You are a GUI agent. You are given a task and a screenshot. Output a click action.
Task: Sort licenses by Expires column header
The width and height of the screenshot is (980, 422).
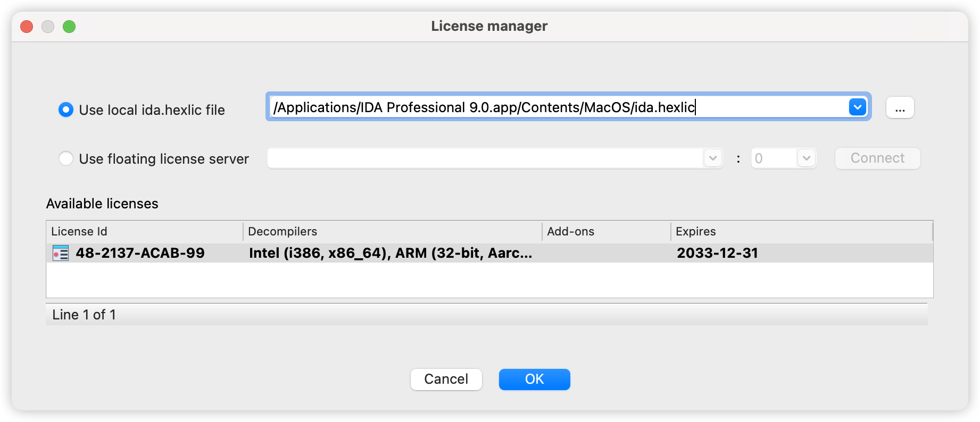pos(800,232)
